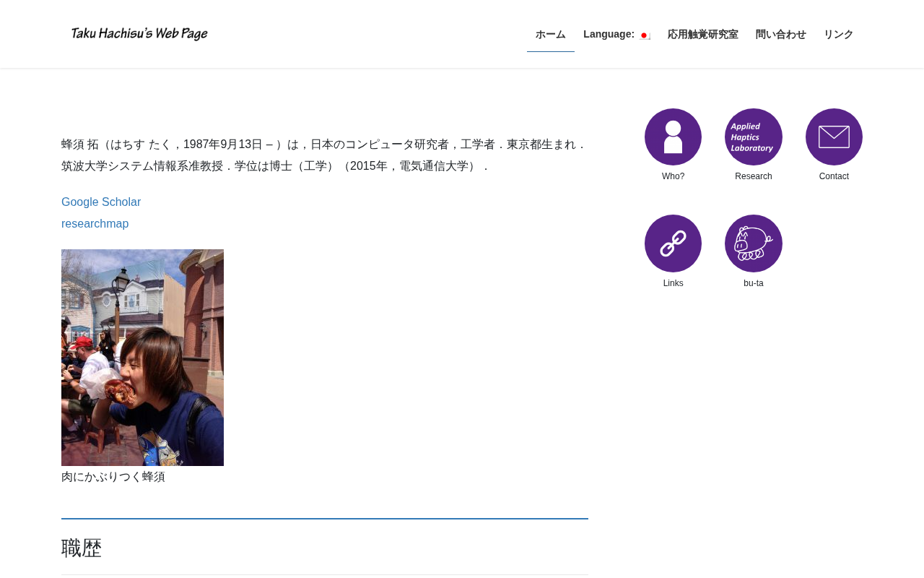Click the Who? text label
Image resolution: width=924 pixels, height=578 pixels.
[x=673, y=176]
